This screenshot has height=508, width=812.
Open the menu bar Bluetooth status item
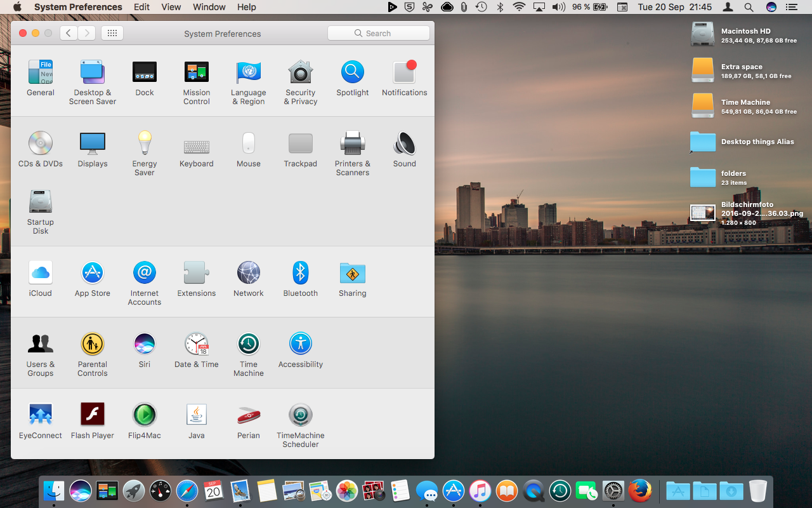(500, 7)
